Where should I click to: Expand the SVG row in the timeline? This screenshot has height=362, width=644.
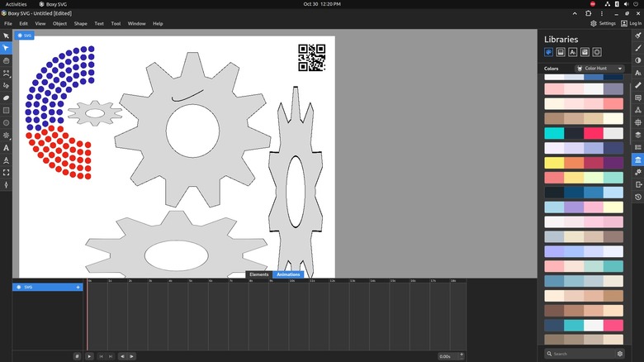[78, 287]
